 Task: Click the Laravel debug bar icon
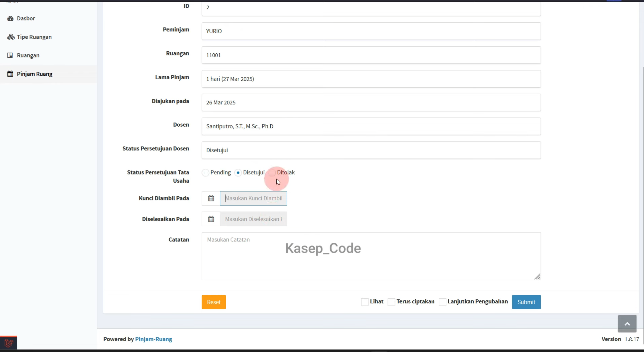9,343
